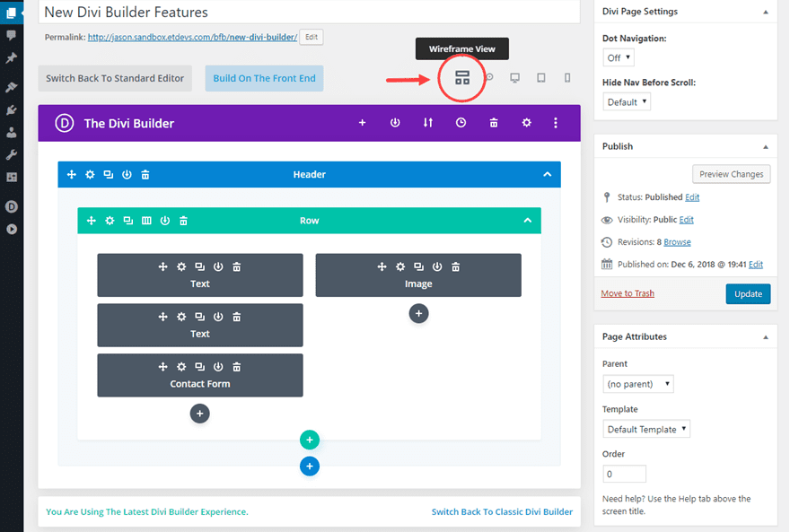
Task: Duplicate the Image module
Action: [x=418, y=266]
